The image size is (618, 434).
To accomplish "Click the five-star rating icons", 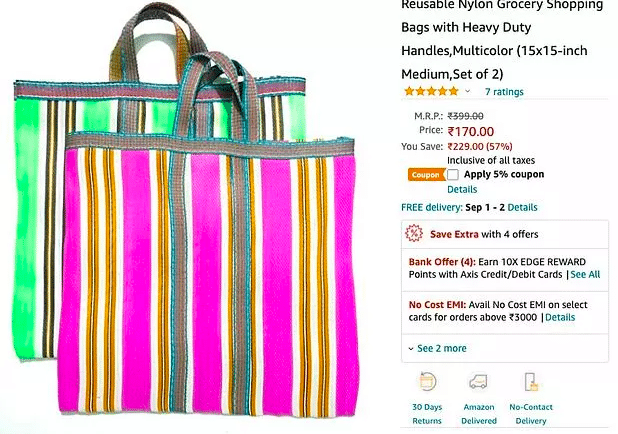I will coord(432,91).
